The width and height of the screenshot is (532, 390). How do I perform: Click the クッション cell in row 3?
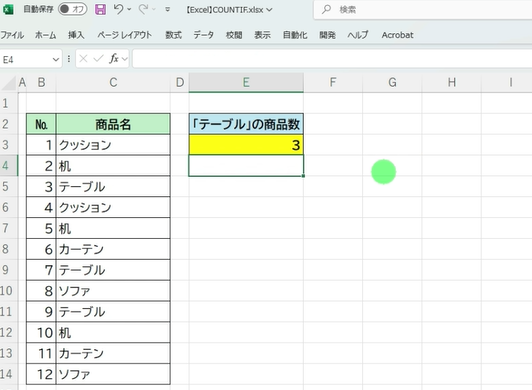click(113, 145)
